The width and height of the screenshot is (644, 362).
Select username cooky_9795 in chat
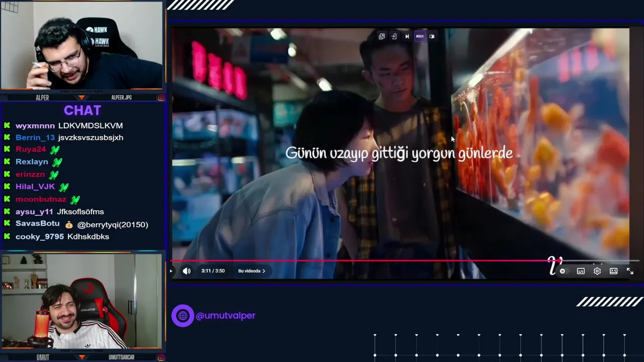click(40, 237)
